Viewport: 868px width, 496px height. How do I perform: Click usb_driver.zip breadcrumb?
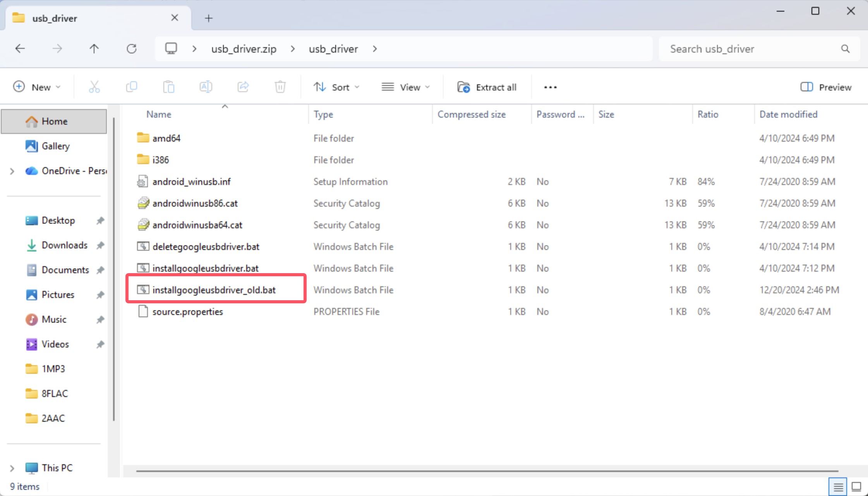point(244,49)
